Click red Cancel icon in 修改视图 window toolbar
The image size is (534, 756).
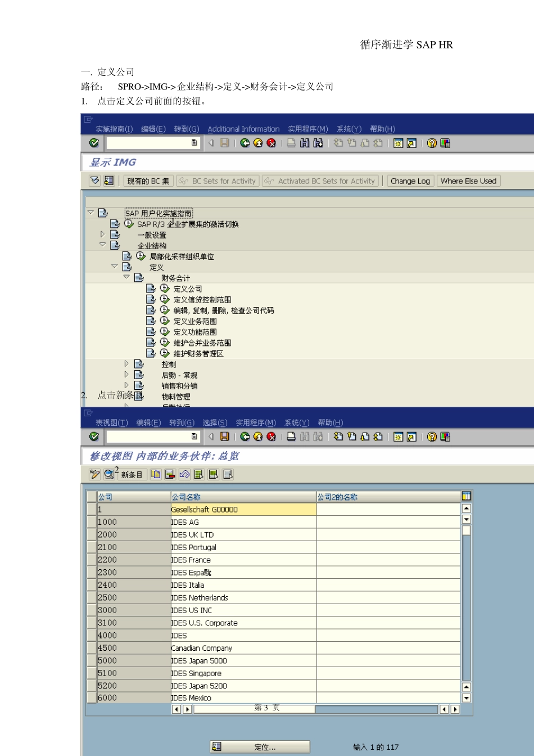[271, 436]
